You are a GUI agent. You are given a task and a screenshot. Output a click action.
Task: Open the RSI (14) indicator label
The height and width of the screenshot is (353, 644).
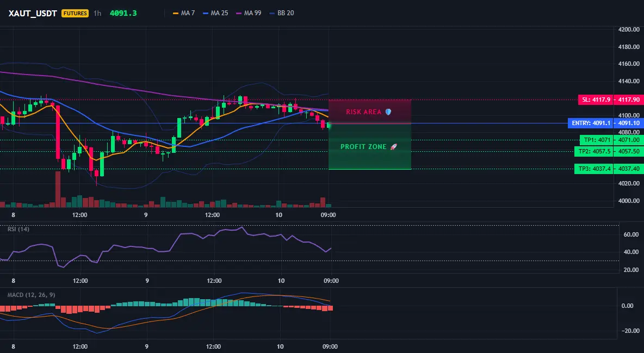tap(18, 229)
